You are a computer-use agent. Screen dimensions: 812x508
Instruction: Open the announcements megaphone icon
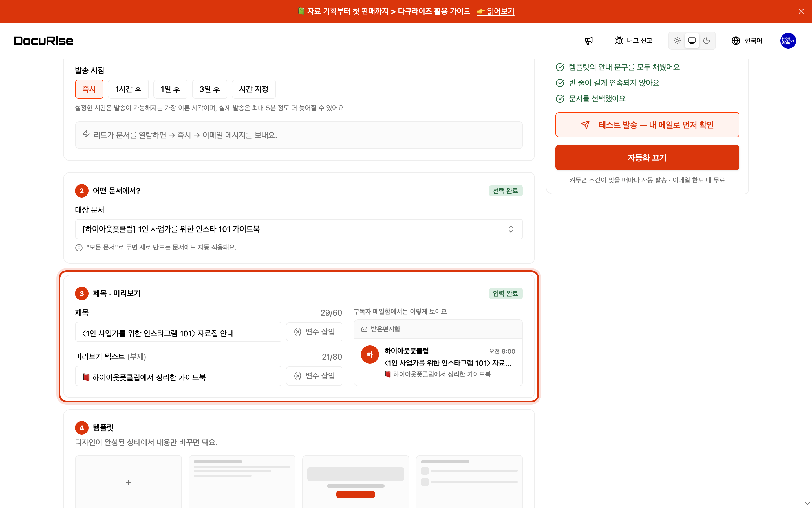[x=588, y=41]
